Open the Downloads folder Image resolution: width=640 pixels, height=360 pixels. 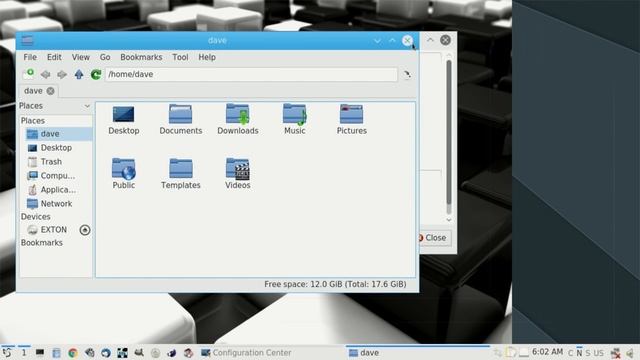pos(238,120)
